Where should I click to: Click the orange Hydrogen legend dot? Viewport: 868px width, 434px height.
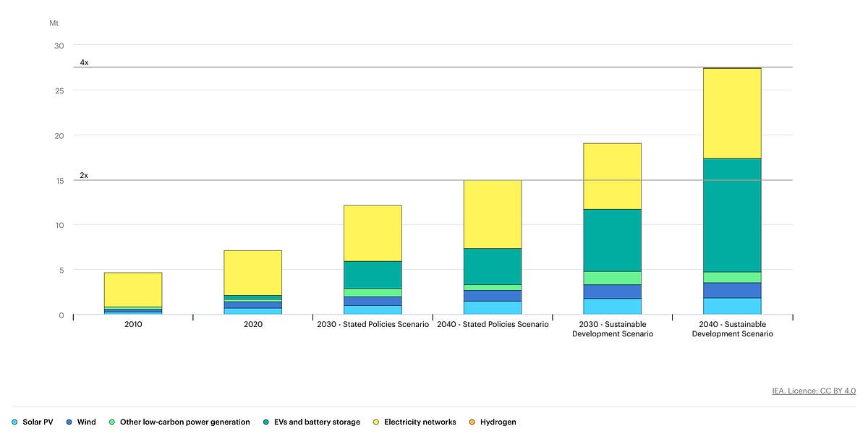(x=472, y=422)
